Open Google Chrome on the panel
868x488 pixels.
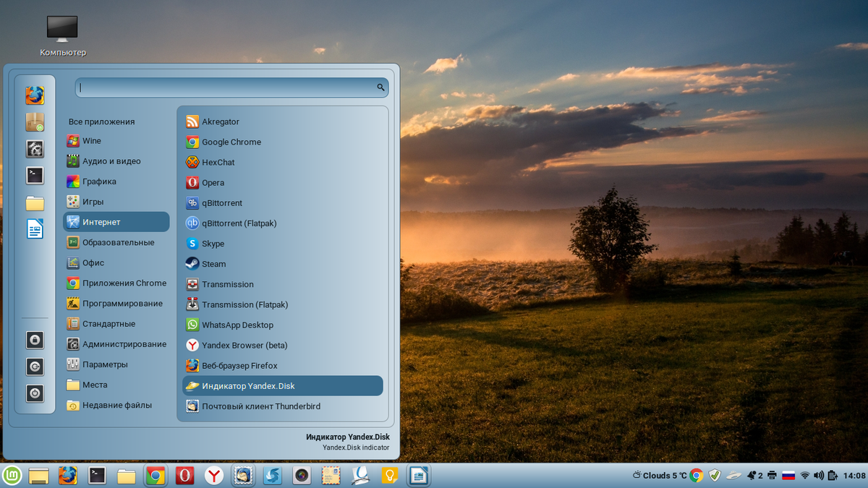155,475
